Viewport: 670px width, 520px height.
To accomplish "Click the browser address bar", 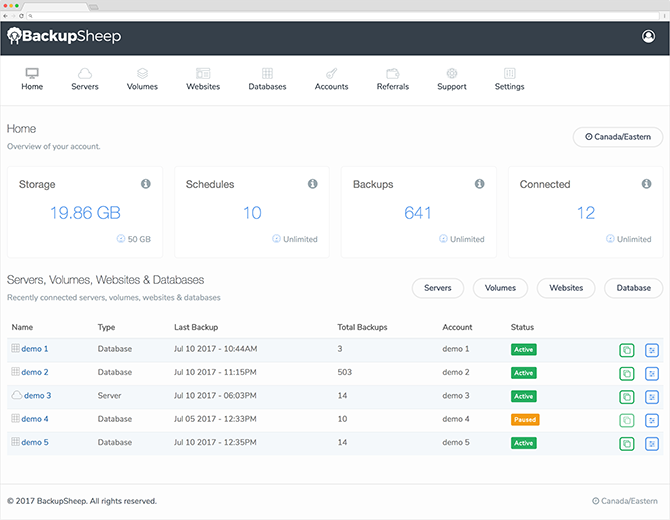I will pos(343,16).
